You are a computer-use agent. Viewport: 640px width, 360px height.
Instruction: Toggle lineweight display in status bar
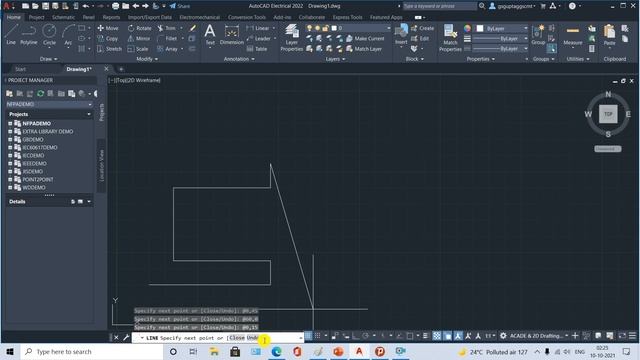[x=425, y=336]
